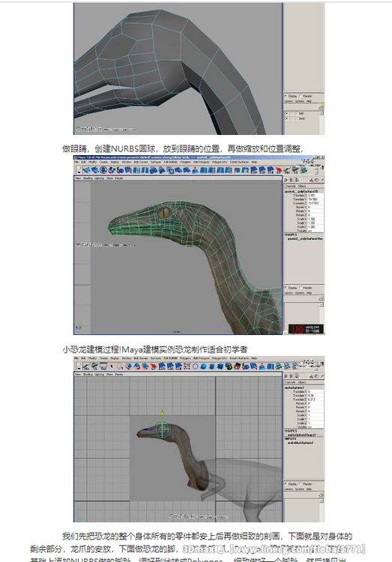Viewport: 392px width, 562px height.
Task: Click heading 小恐龙建模过程!Maya建模实例恐龙制作适合初学者
Action: click(x=155, y=349)
